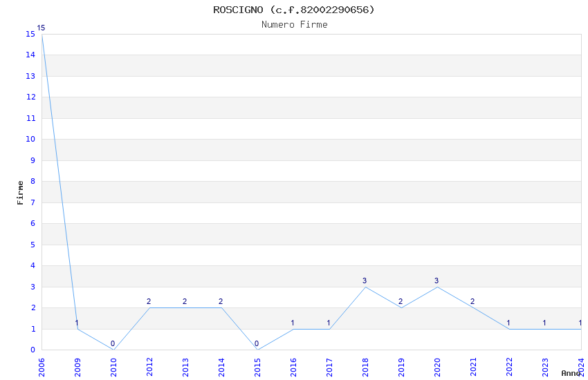Screen dimensions: 588x380
Task: Click y-axis tick label 7
Action: 33,202
